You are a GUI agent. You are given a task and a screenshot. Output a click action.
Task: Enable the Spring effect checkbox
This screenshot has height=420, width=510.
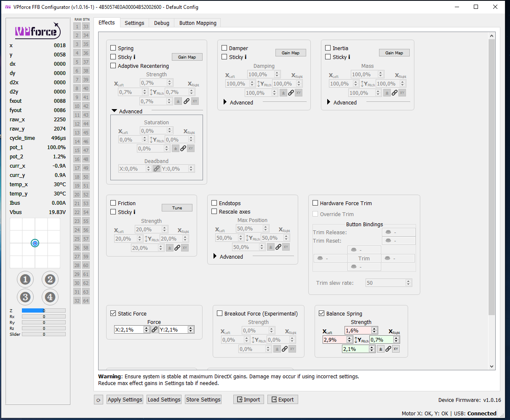(113, 48)
